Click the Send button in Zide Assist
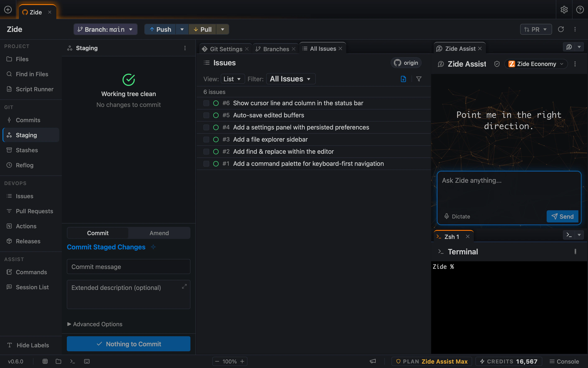This screenshot has height=368, width=588. point(562,216)
